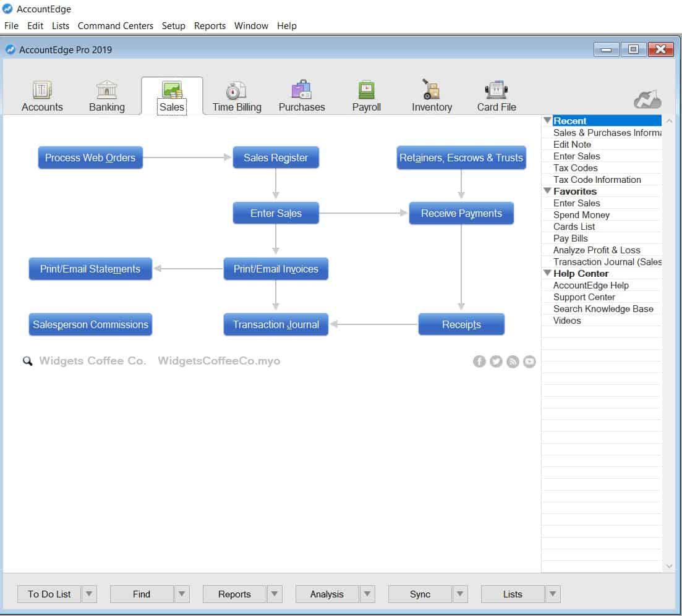Click the Find button
The image size is (682, 616).
(142, 594)
